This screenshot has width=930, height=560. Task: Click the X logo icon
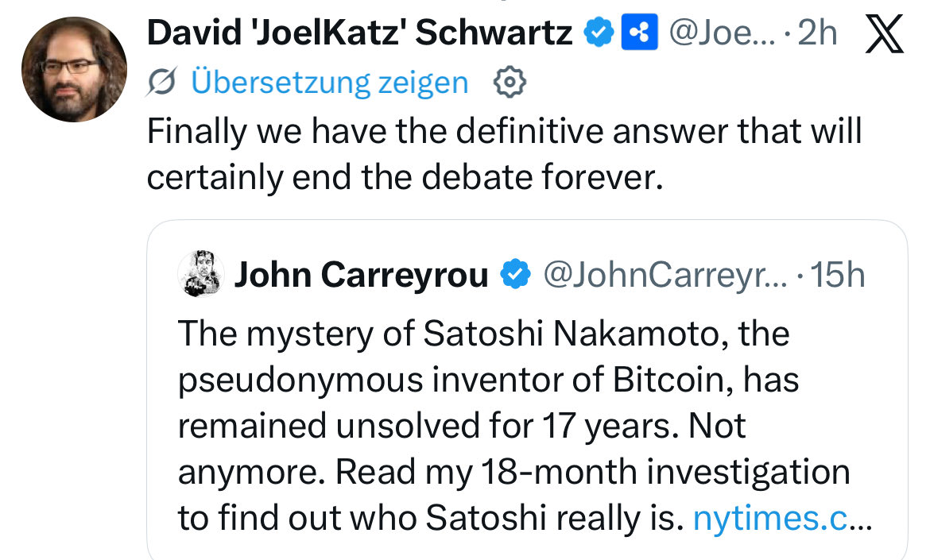point(884,36)
